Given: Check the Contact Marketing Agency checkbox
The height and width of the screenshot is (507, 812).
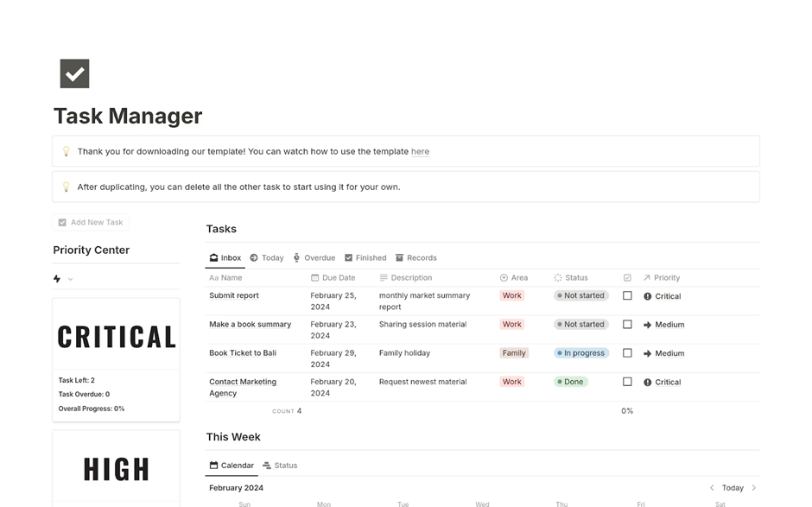Looking at the screenshot, I should coord(627,382).
